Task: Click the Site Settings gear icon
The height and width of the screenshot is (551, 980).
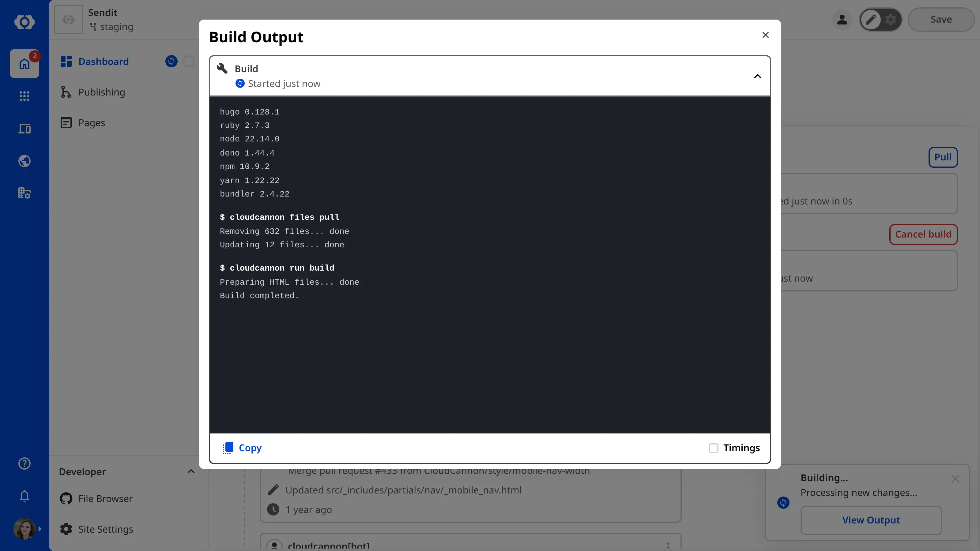Action: (x=66, y=529)
